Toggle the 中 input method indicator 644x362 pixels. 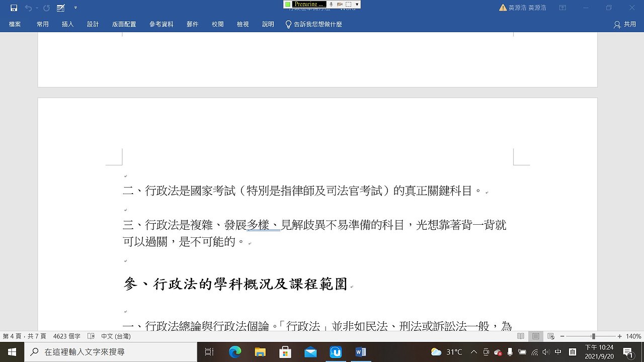coord(558,352)
